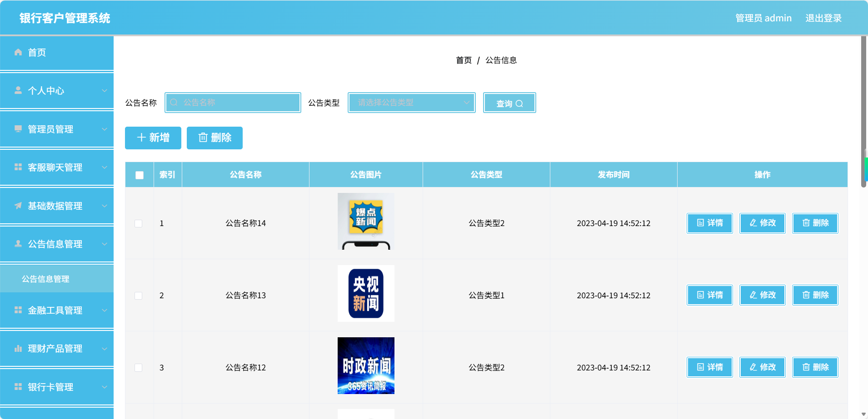Click the grid icon beside 金融工具管理
Image resolution: width=868 pixels, height=419 pixels.
click(x=18, y=310)
